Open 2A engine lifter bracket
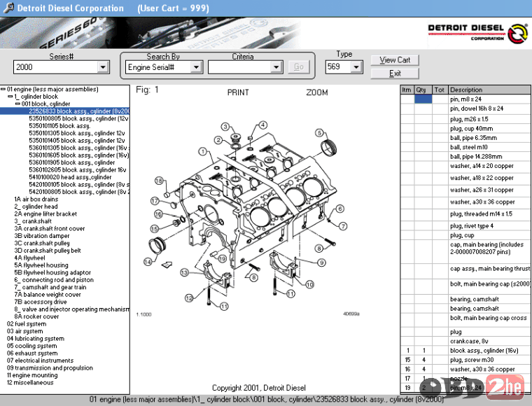This screenshot has height=406, width=532. [x=45, y=214]
